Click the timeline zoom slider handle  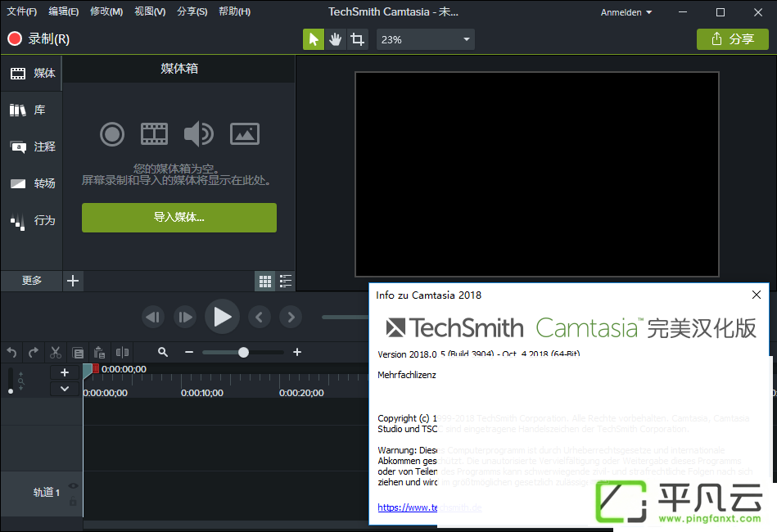(x=243, y=353)
